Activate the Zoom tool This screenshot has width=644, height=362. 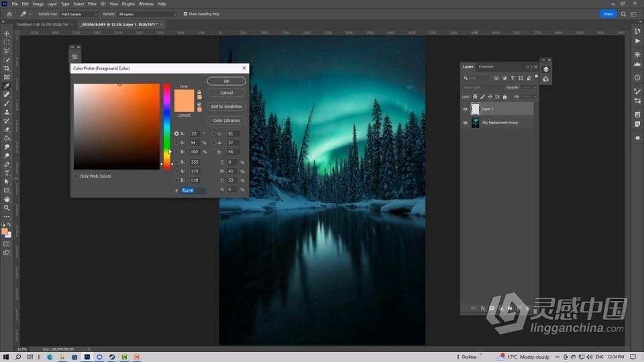coord(7,208)
